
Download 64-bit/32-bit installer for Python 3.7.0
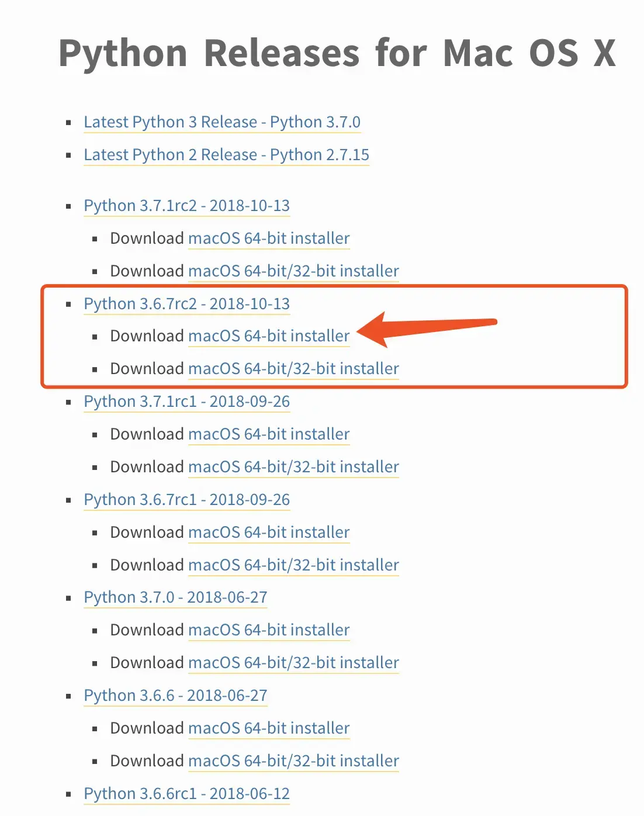[x=293, y=663]
